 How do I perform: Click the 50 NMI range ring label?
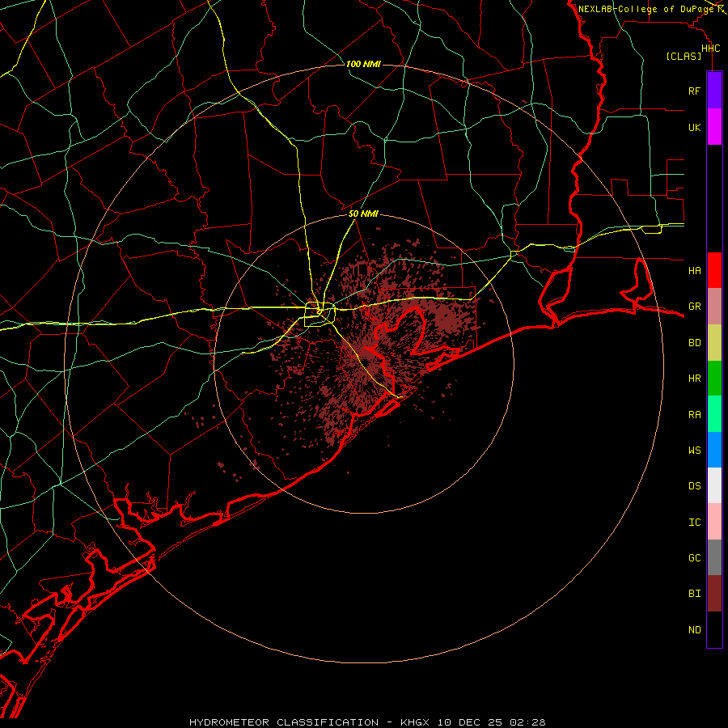point(363,214)
